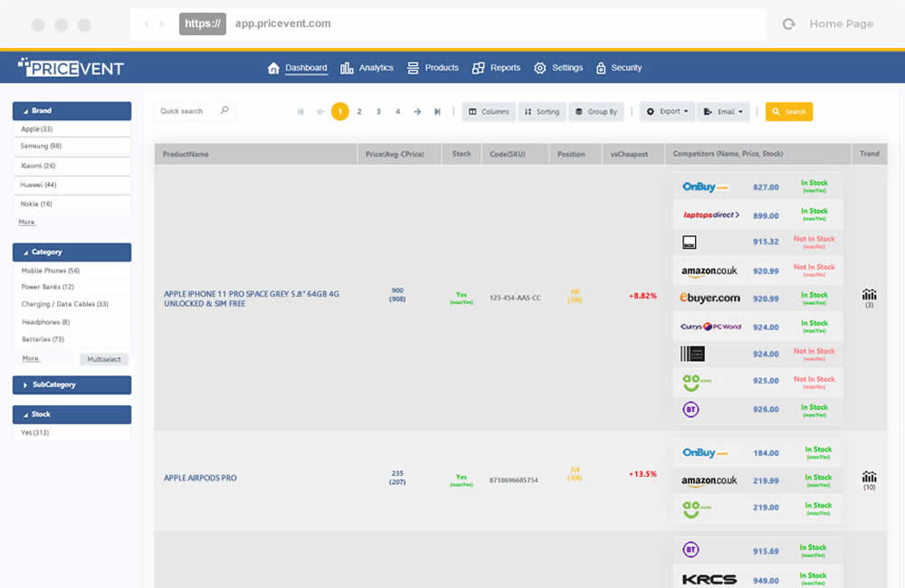Go to page 2
905x588 pixels.
click(x=359, y=111)
